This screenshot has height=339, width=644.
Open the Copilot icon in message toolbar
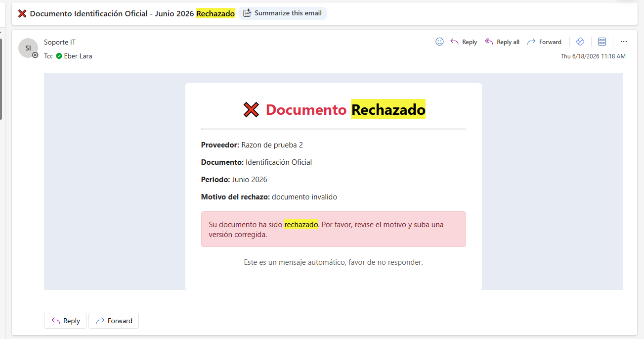click(x=580, y=42)
